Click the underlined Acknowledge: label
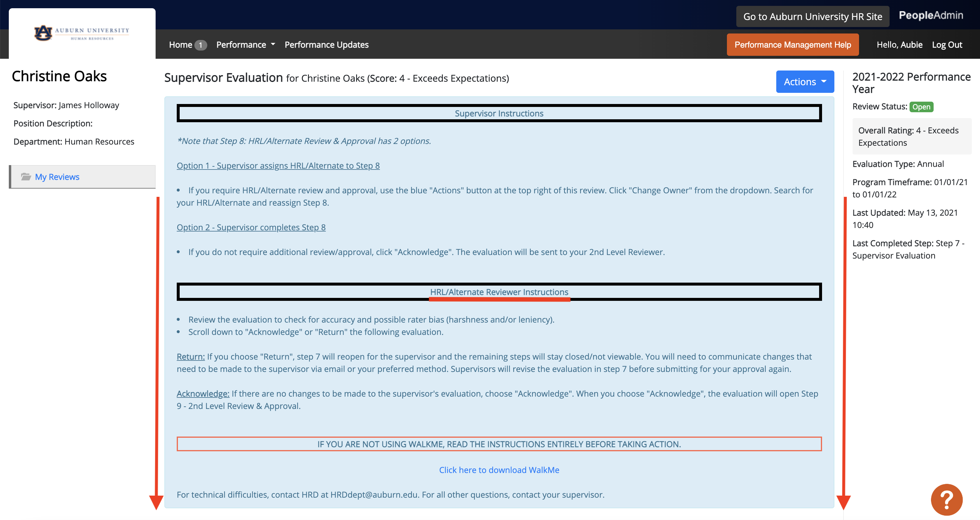The width and height of the screenshot is (980, 520). tap(203, 393)
